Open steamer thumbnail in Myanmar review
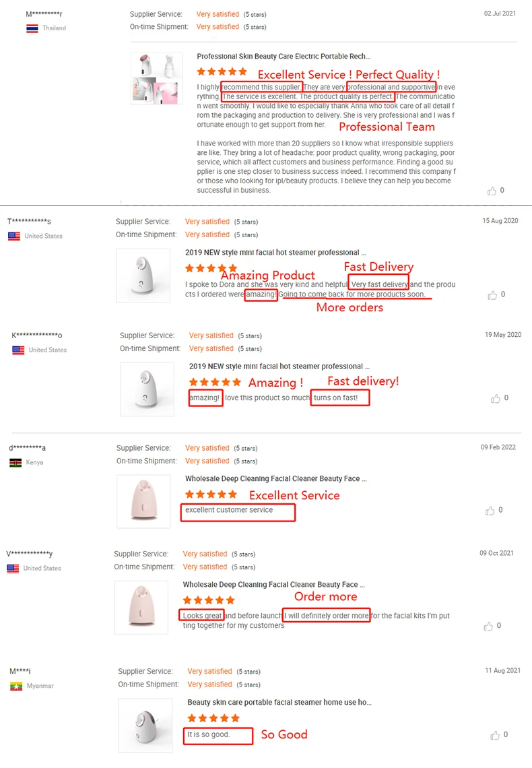Viewport: 532px width, 768px height. (x=145, y=726)
